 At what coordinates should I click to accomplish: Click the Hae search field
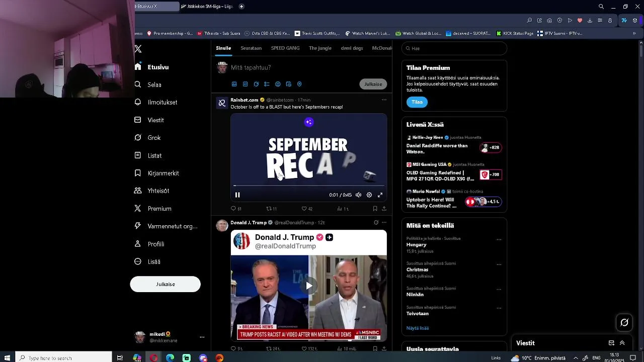tap(454, 48)
